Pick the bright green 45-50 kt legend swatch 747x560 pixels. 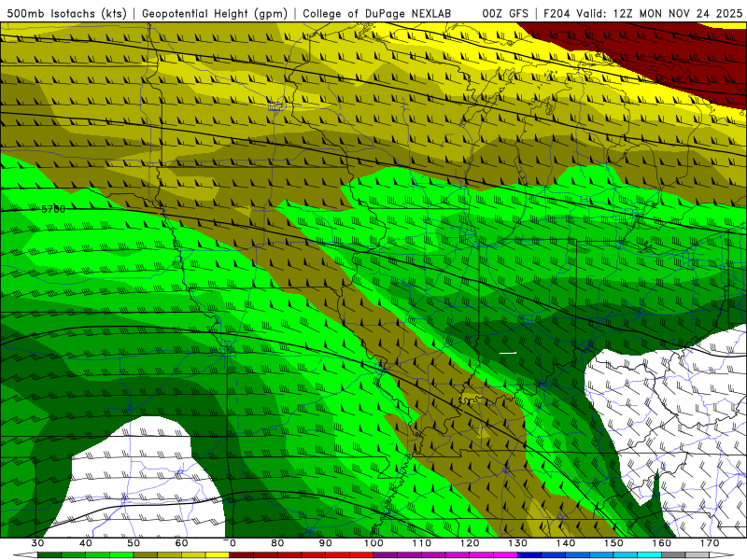[x=121, y=554]
